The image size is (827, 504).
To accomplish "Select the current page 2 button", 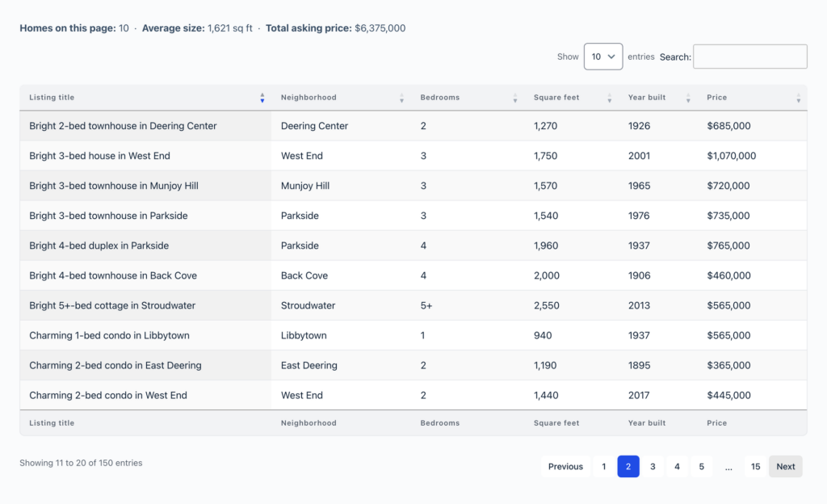I will (x=628, y=467).
